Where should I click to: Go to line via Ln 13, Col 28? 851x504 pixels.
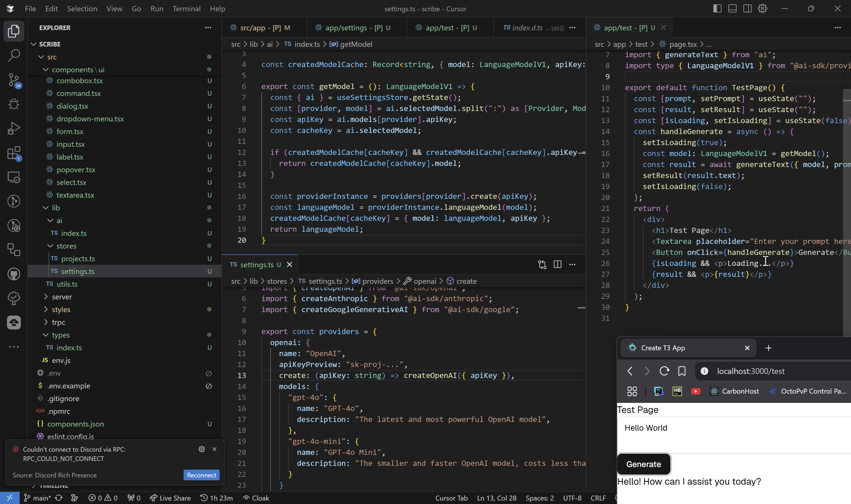click(x=496, y=498)
